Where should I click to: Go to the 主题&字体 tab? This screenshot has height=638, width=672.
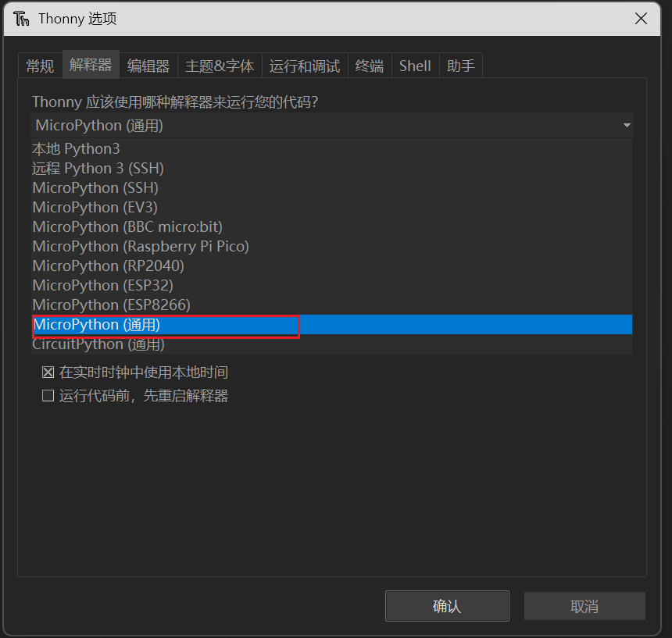click(220, 66)
